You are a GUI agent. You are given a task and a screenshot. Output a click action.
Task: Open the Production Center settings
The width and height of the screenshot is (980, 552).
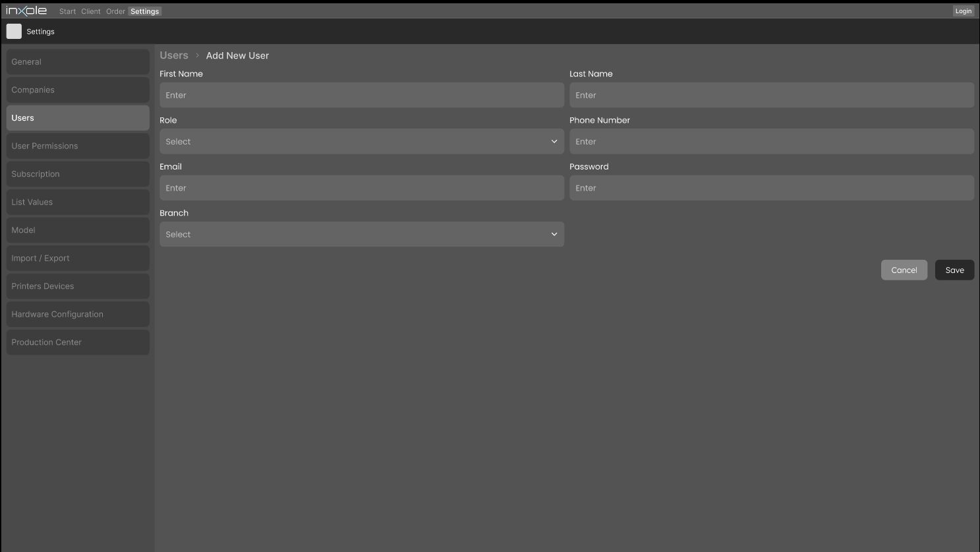78,343
